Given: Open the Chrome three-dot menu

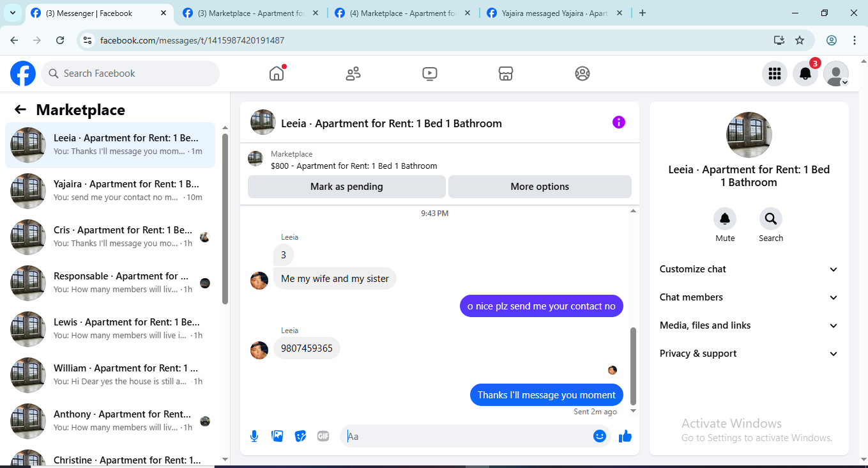Looking at the screenshot, I should pyautogui.click(x=855, y=40).
